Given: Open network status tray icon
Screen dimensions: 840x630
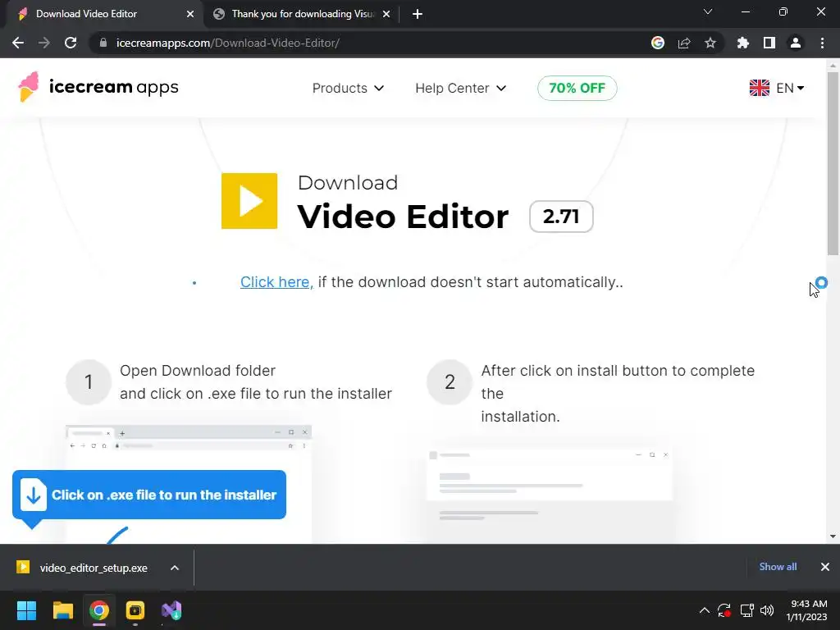Looking at the screenshot, I should (746, 610).
